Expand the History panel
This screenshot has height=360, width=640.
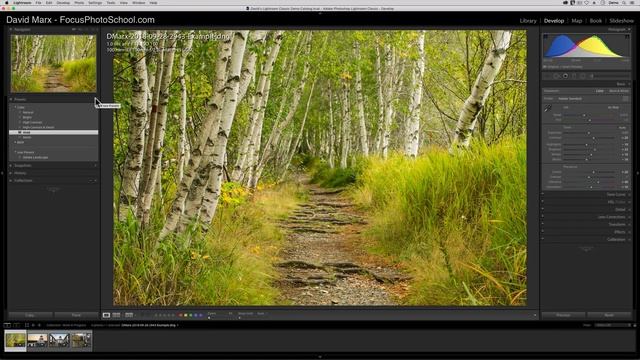[x=11, y=173]
